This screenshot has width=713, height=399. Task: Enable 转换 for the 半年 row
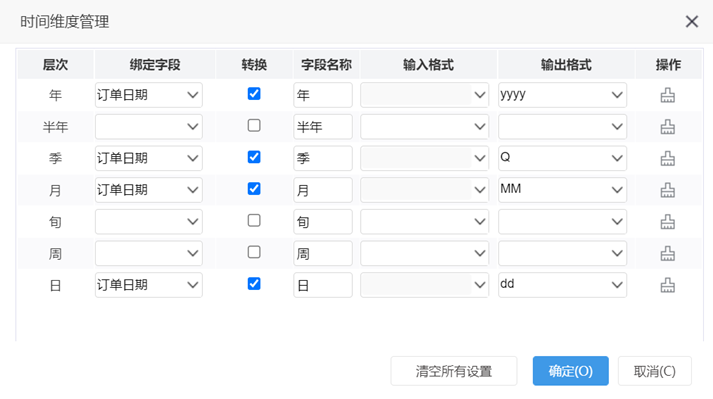pos(254,126)
